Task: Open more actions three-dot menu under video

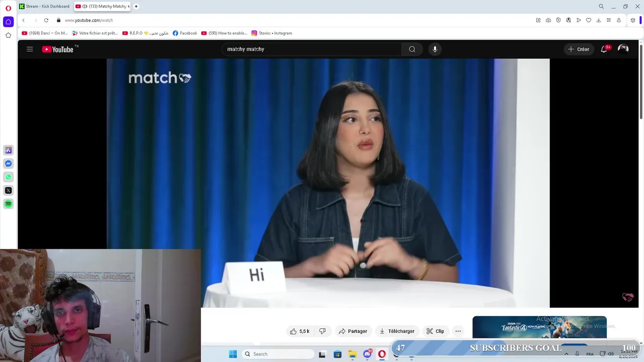Action: 458,331
